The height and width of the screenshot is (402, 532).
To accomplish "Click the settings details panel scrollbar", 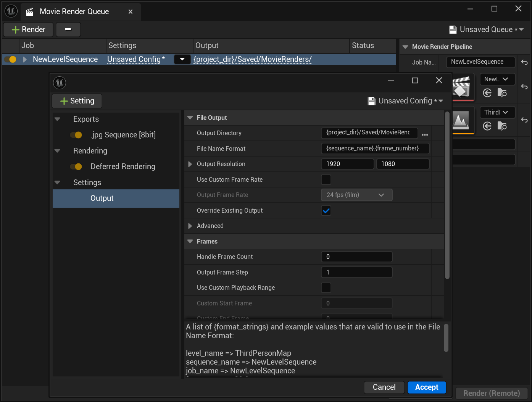I will click(447, 195).
